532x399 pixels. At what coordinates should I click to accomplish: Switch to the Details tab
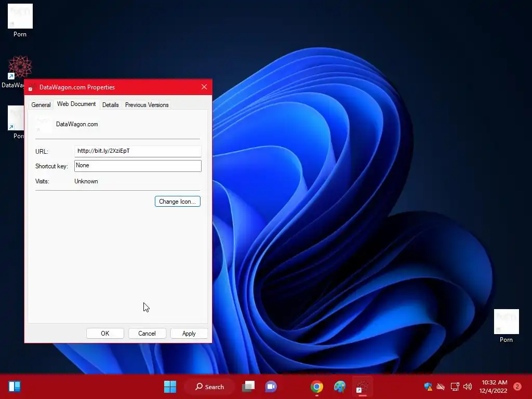(x=111, y=105)
